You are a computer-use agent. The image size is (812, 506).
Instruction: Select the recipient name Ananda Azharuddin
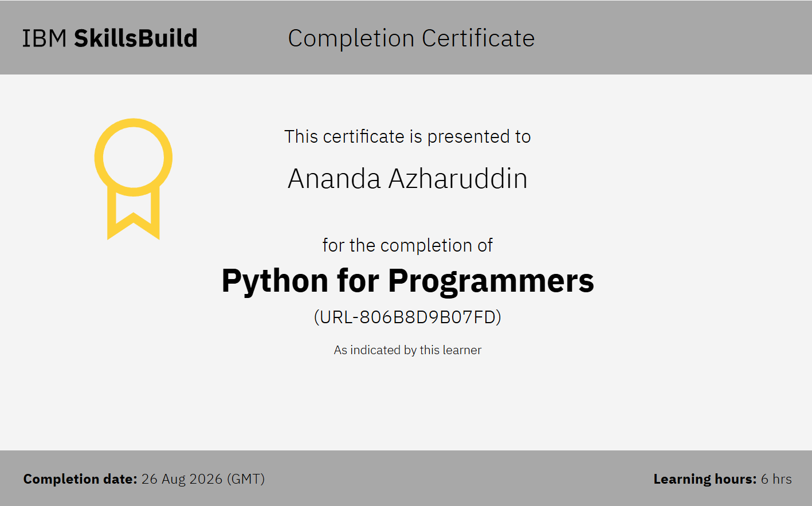pos(407,178)
